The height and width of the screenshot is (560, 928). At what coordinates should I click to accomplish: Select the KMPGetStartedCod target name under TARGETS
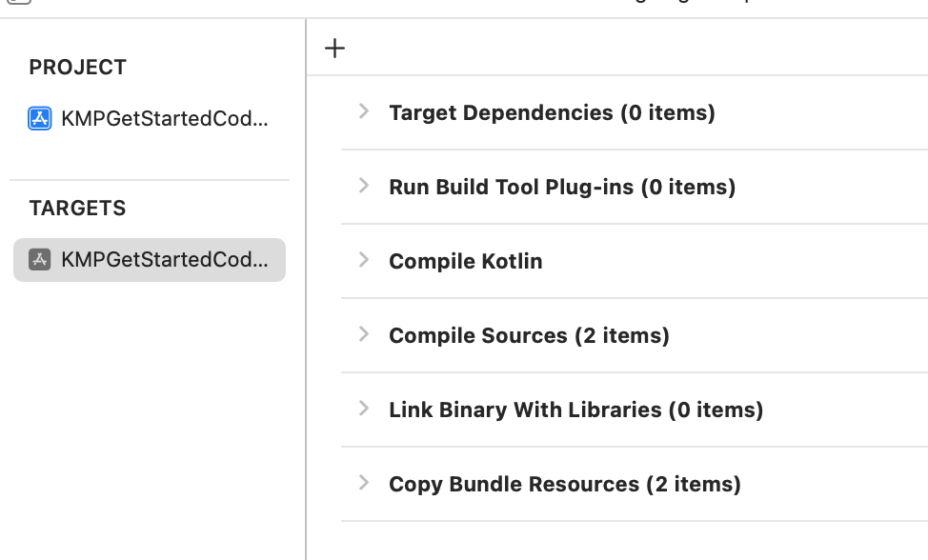[164, 260]
